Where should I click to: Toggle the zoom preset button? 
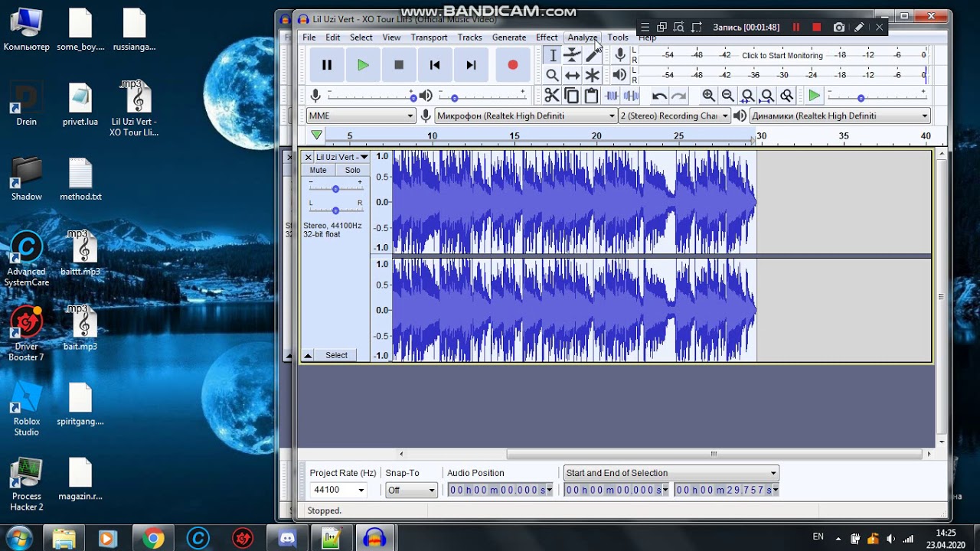[x=786, y=96]
